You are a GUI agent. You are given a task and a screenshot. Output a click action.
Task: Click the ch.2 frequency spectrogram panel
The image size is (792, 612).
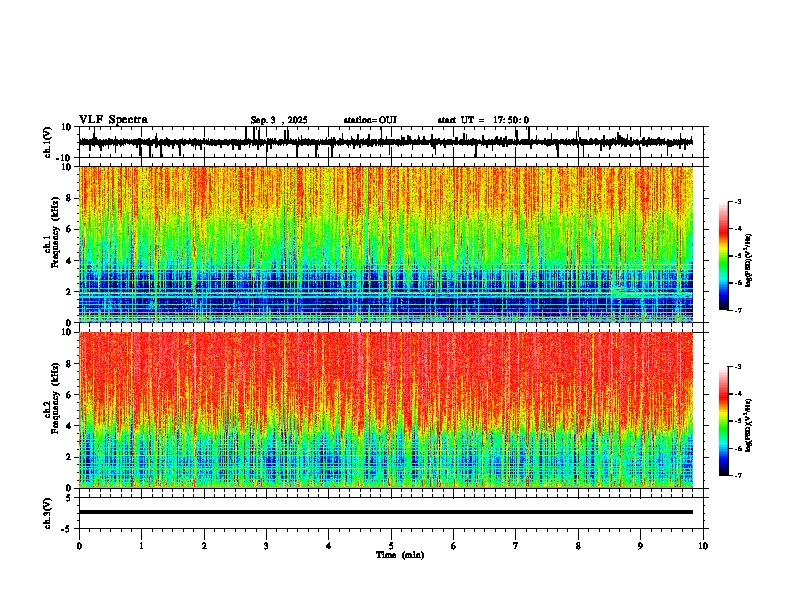(x=386, y=410)
